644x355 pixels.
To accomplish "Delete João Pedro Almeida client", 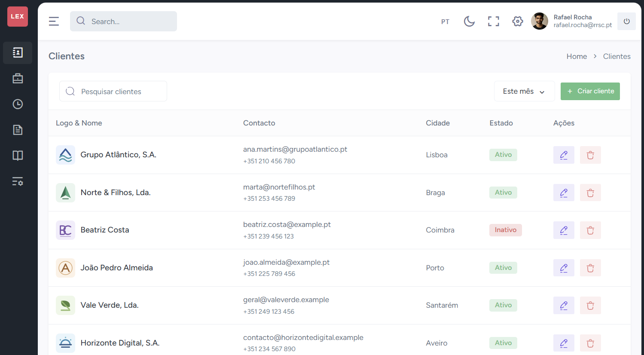I will point(590,268).
